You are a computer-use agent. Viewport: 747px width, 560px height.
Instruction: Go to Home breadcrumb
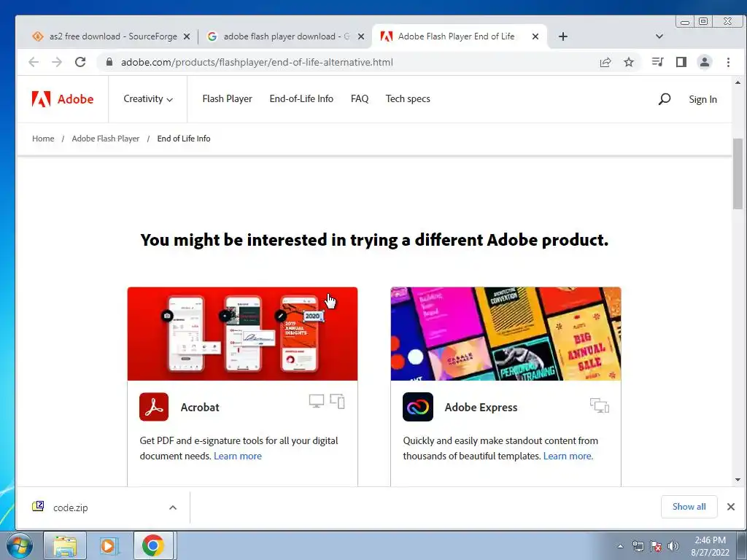(x=43, y=139)
